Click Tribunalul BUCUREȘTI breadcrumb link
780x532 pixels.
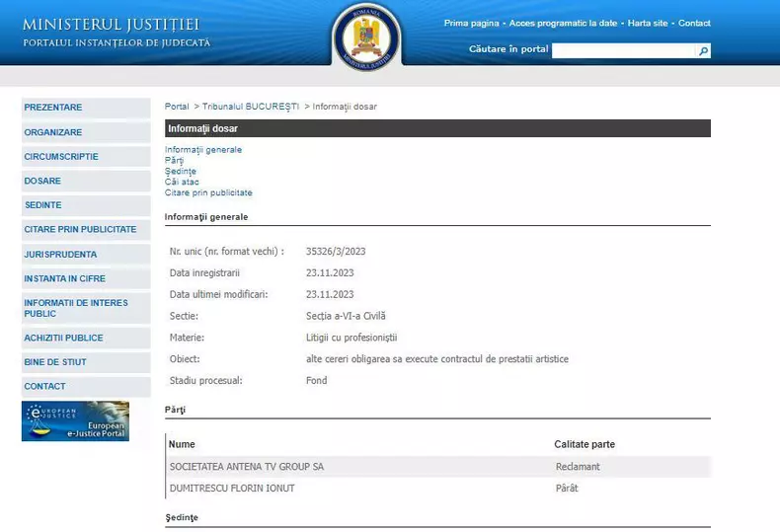pos(250,107)
